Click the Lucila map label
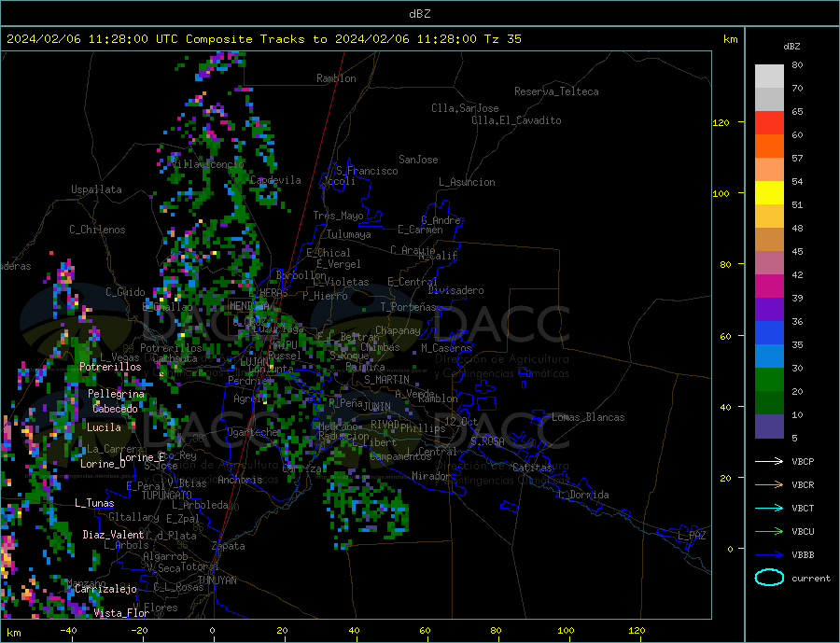 (104, 427)
